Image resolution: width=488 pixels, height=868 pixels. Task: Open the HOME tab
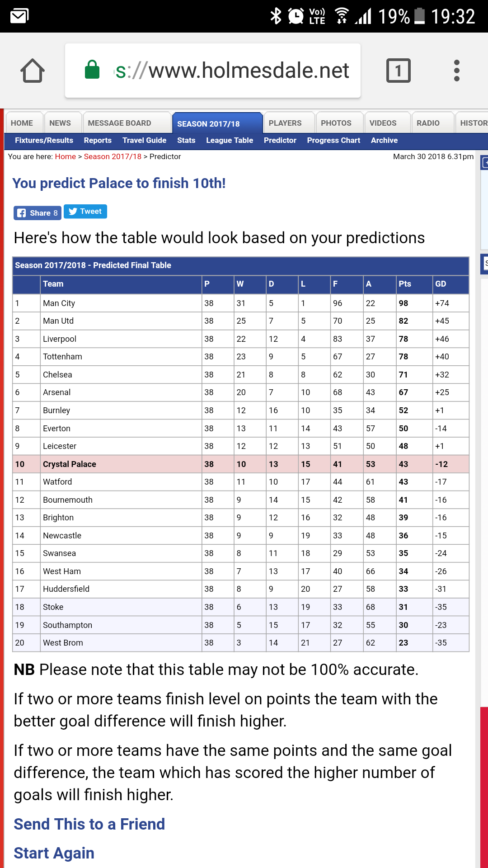click(22, 123)
